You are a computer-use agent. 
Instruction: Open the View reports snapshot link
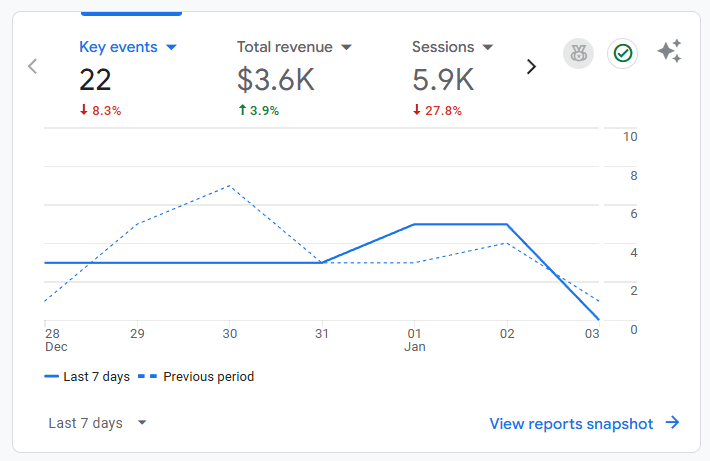[x=571, y=423]
